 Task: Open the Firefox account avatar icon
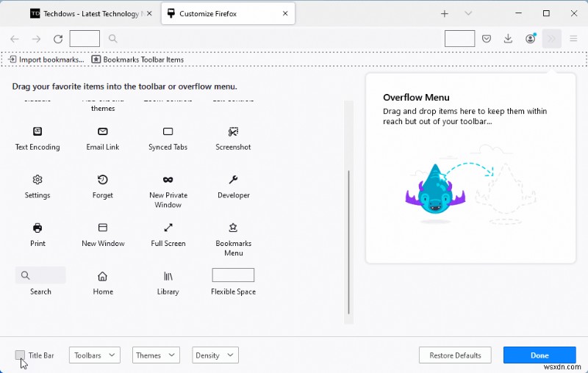530,39
